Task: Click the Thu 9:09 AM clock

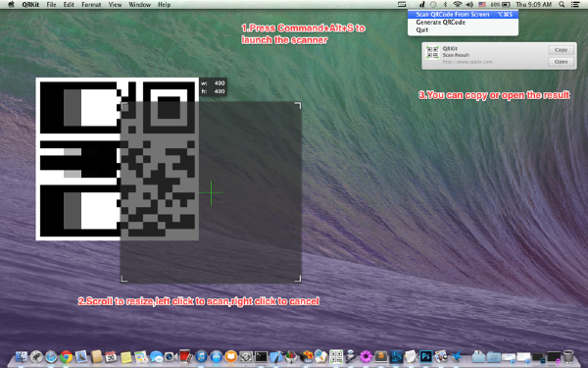Action: pos(534,5)
